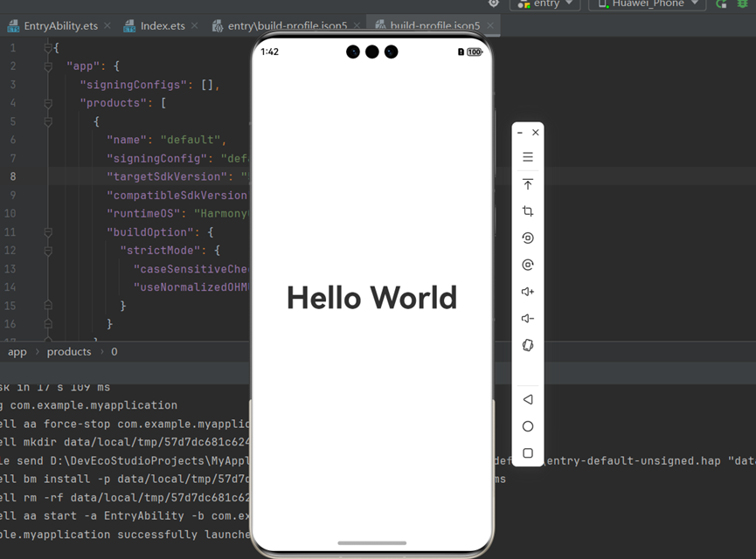The height and width of the screenshot is (559, 756).
Task: Click line number 8 in the gutter
Action: coord(13,176)
